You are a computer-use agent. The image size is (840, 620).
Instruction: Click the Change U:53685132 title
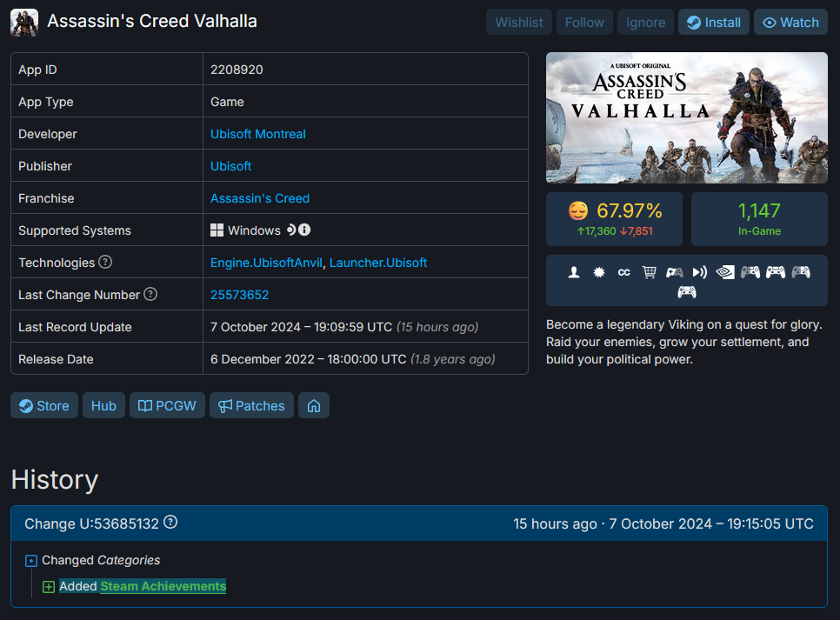tap(91, 523)
